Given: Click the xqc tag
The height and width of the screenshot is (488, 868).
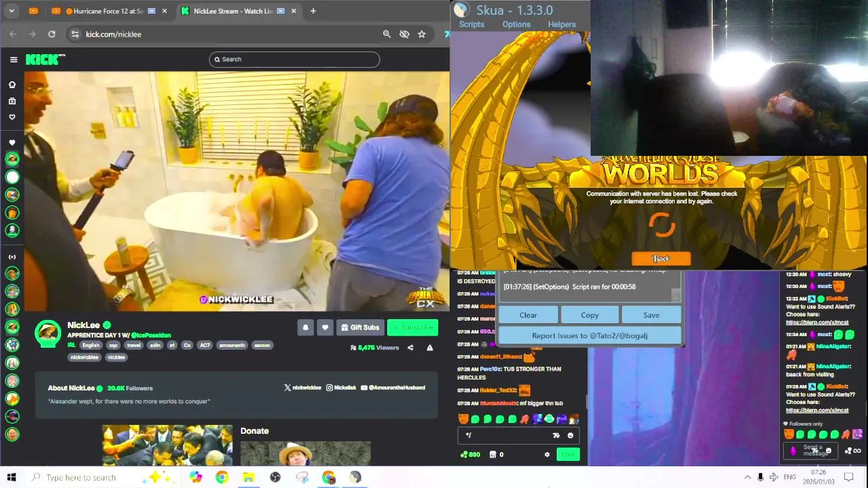Looking at the screenshot, I should click(113, 346).
